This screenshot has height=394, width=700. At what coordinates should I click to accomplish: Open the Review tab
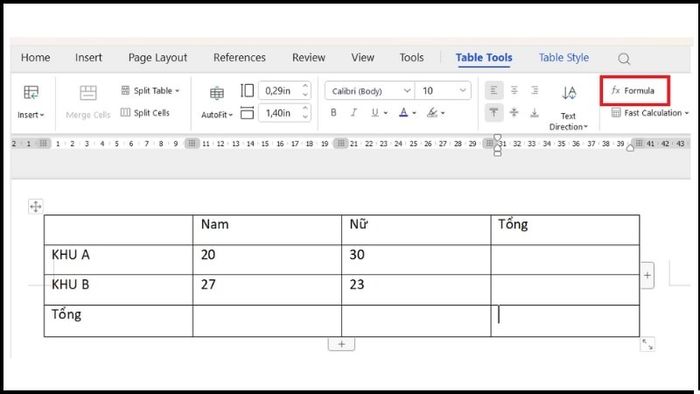point(308,58)
